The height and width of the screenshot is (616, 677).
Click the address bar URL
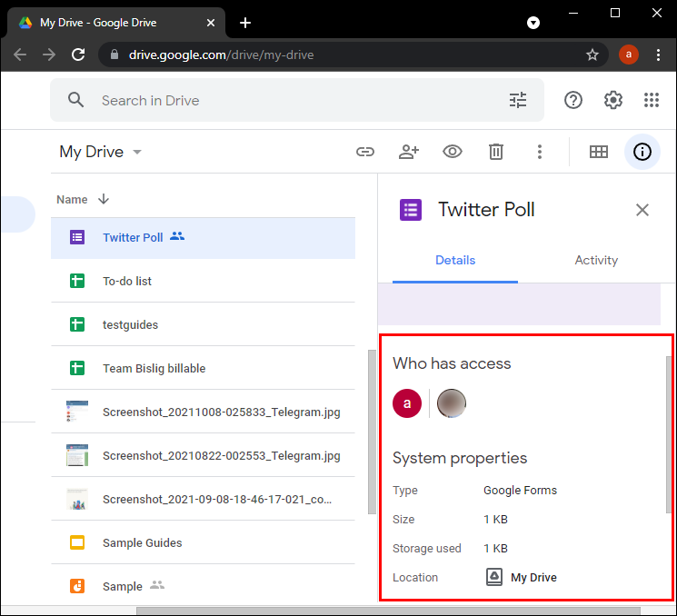(x=221, y=55)
